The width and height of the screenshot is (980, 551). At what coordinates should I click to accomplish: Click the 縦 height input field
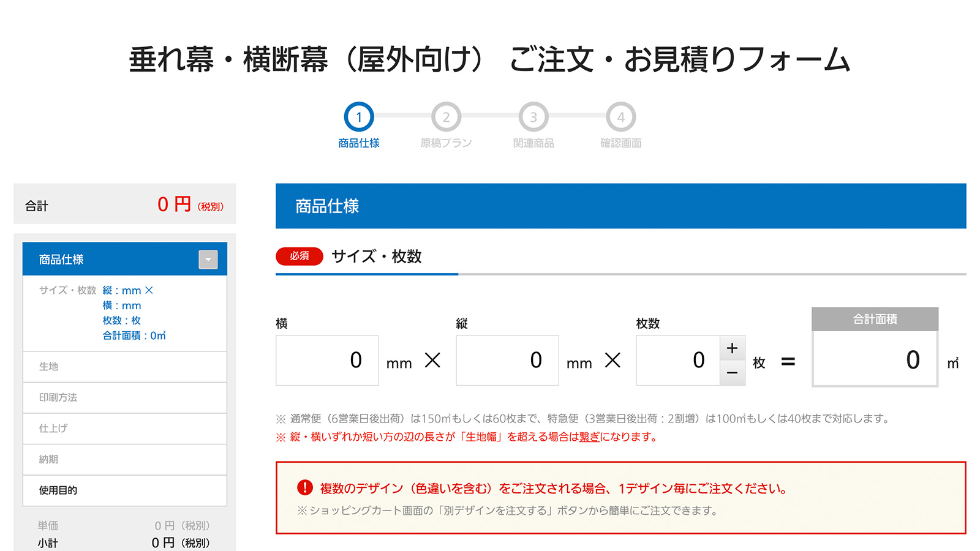tap(507, 360)
